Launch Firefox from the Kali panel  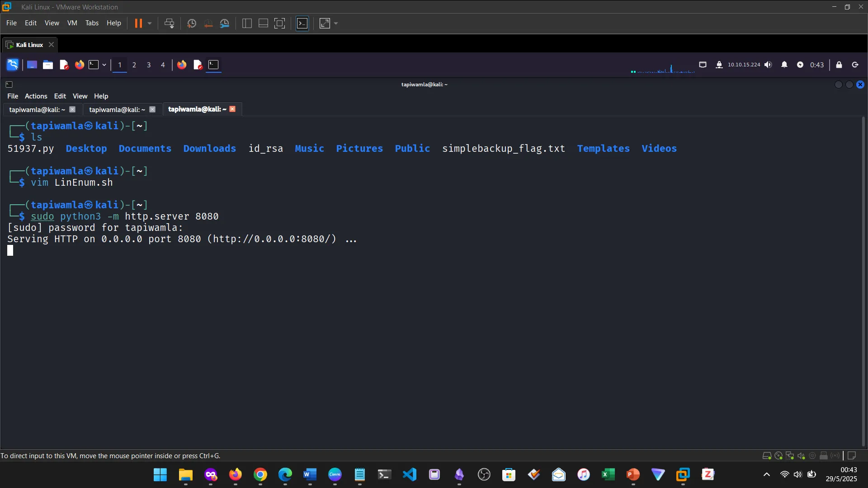79,65
